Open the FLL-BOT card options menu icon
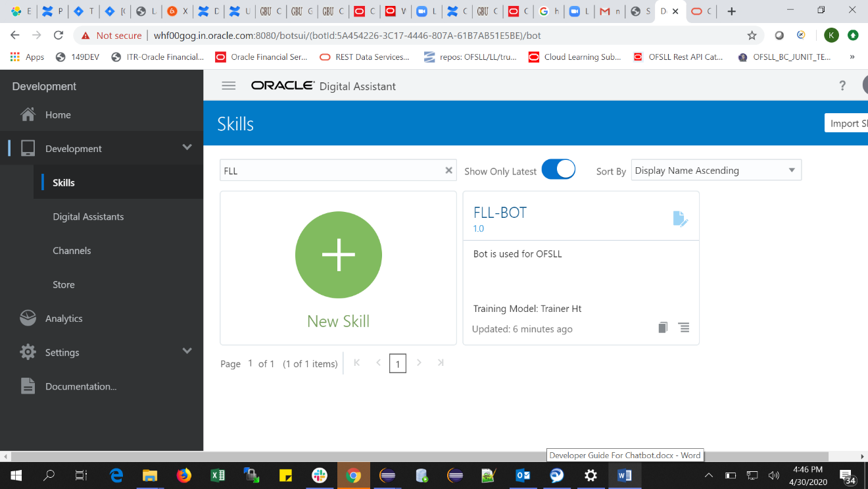Screen dimensions: 868x489 [x=684, y=327]
